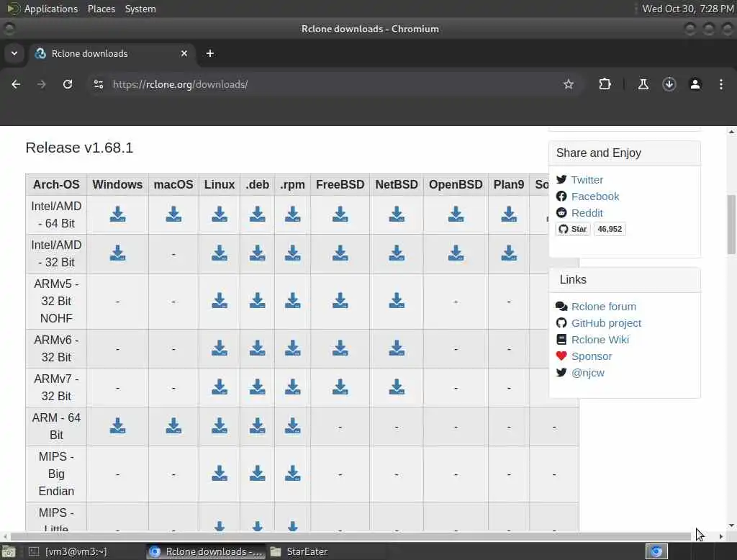Viewport: 737px width, 560px height.
Task: Download .deb package for ARMv6 32 Bit
Action: (x=257, y=348)
